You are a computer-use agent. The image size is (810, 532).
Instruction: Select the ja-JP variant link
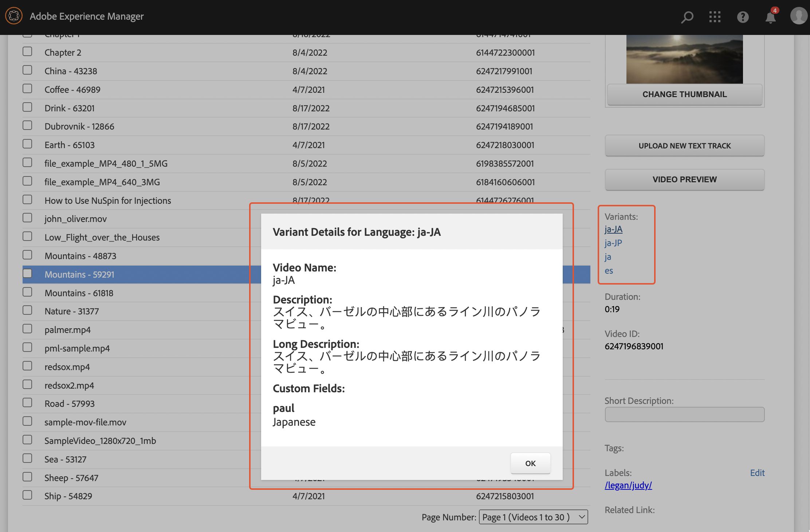tap(614, 242)
